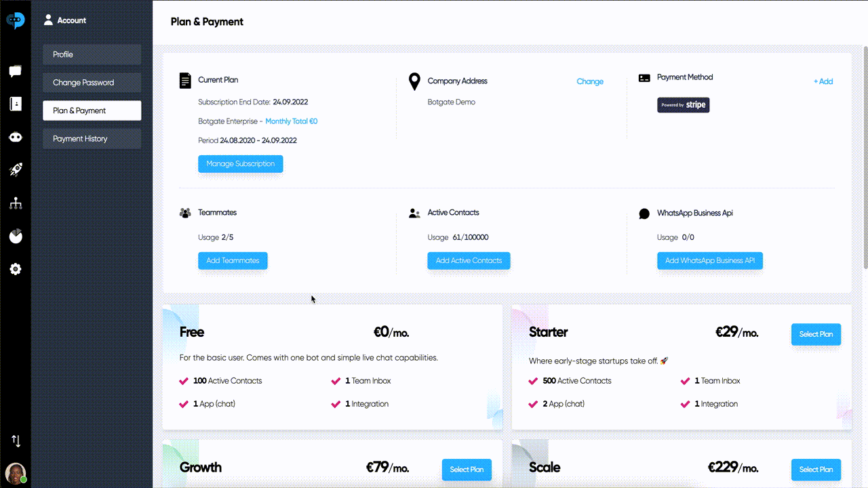Open the contacts book sidebar icon

[15, 104]
